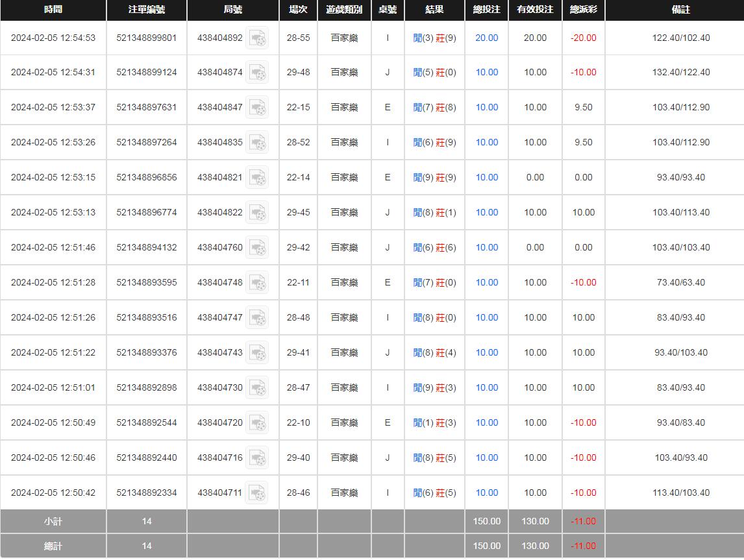Select remark 122.40/102.40
The width and height of the screenshot is (744, 560).
click(681, 38)
